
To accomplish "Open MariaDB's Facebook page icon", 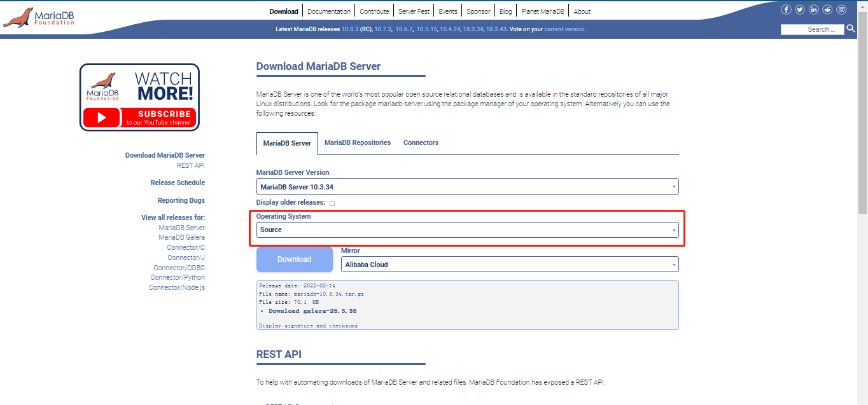I will 786,10.
